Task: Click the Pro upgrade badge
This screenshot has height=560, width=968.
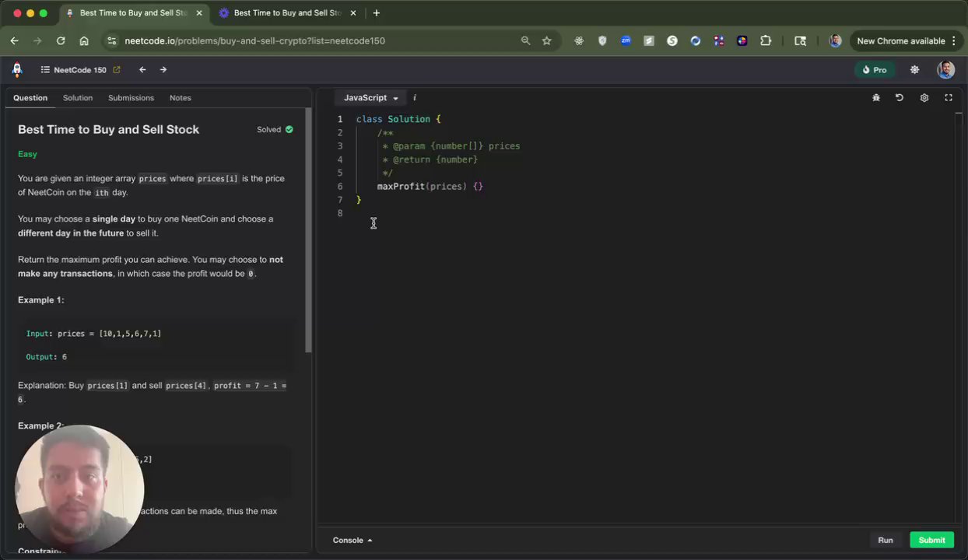Action: [875, 70]
